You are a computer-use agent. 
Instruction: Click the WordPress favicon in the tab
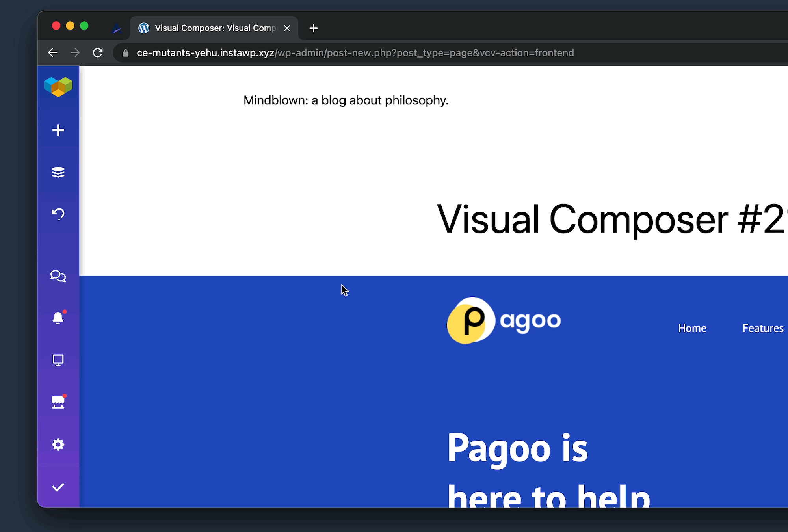click(144, 28)
